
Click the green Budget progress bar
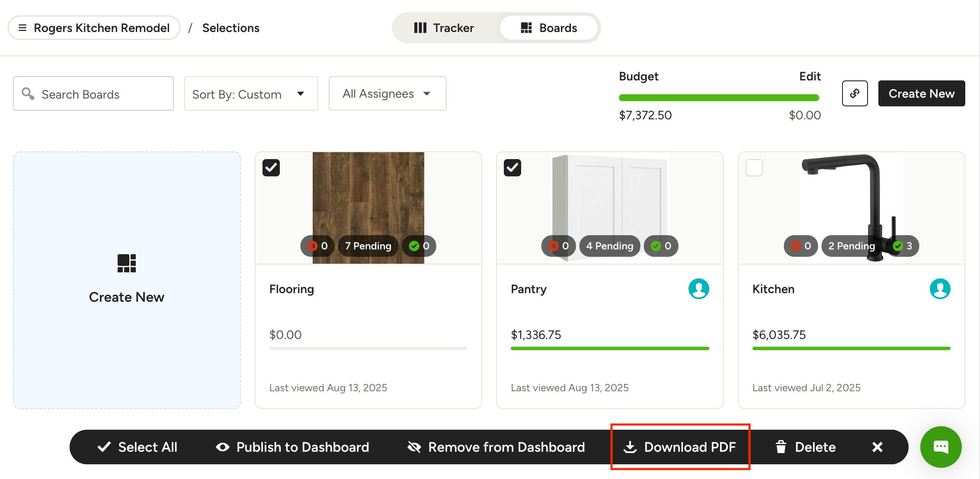719,98
